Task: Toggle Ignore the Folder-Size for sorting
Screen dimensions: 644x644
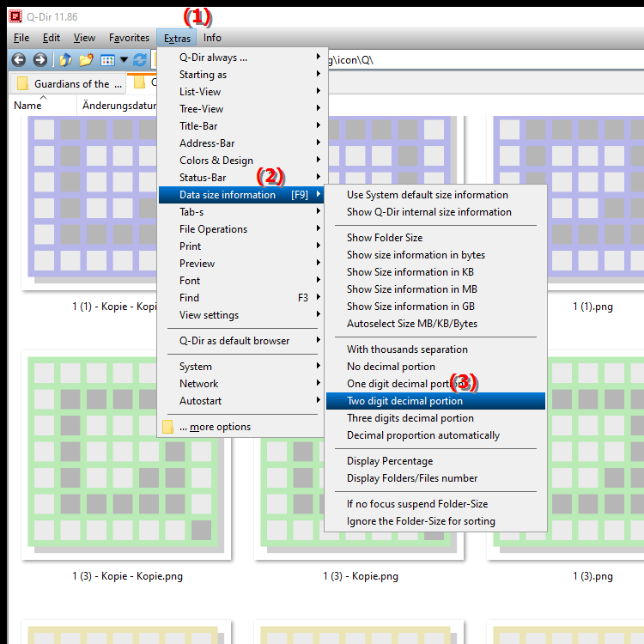Action: tap(435, 521)
